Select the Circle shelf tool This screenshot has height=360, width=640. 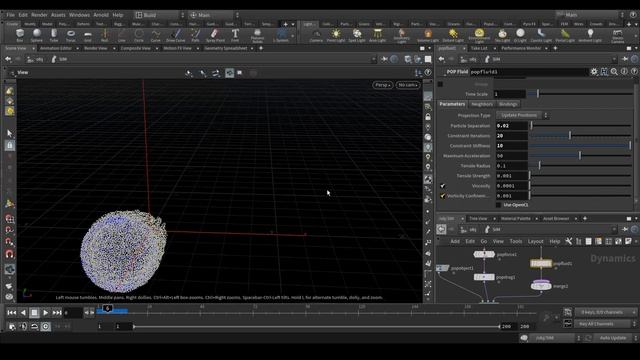pos(139,35)
